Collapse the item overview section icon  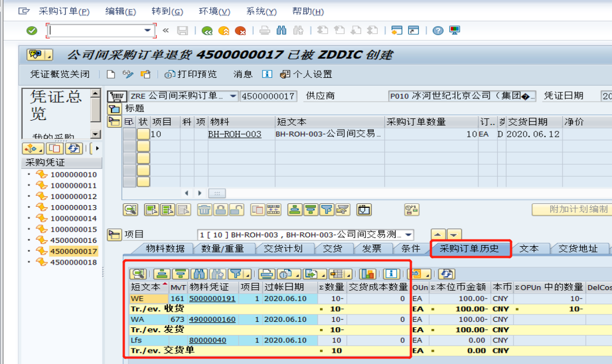pos(114,122)
